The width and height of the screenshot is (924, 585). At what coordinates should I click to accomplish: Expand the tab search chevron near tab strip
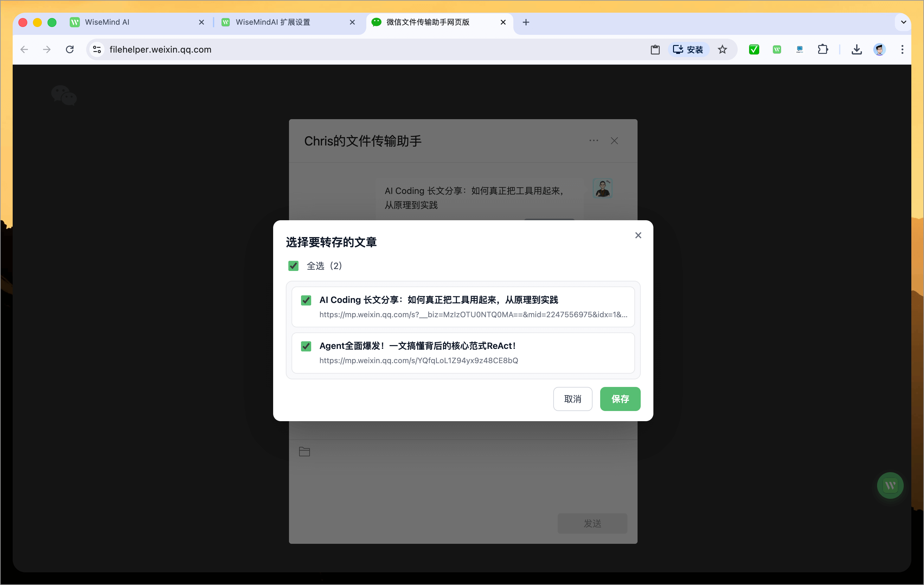pos(903,22)
